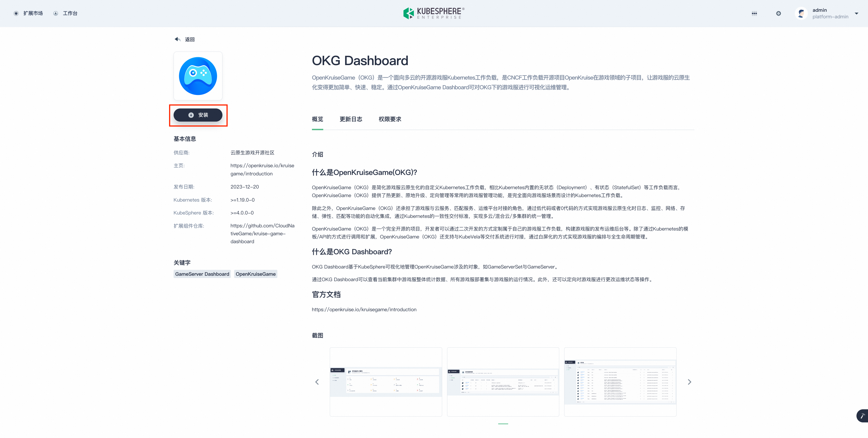
Task: Click the platform-admin role text
Action: click(x=830, y=17)
